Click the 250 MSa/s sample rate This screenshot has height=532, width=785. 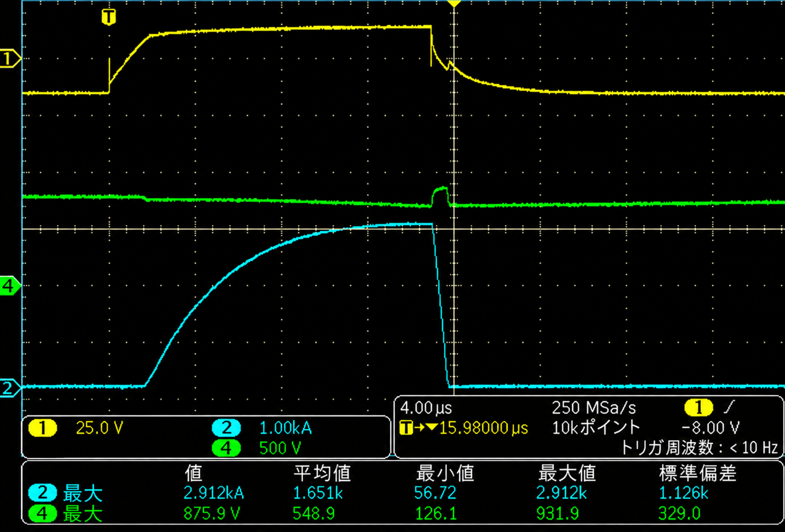(x=594, y=408)
